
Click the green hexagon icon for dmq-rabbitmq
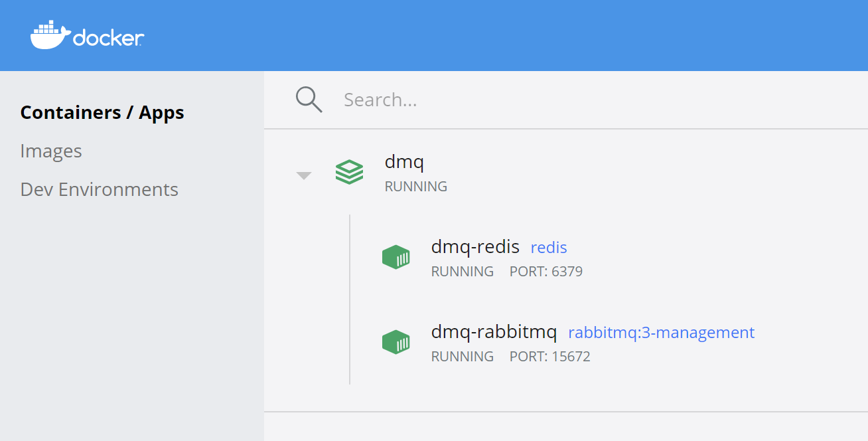pyautogui.click(x=396, y=341)
